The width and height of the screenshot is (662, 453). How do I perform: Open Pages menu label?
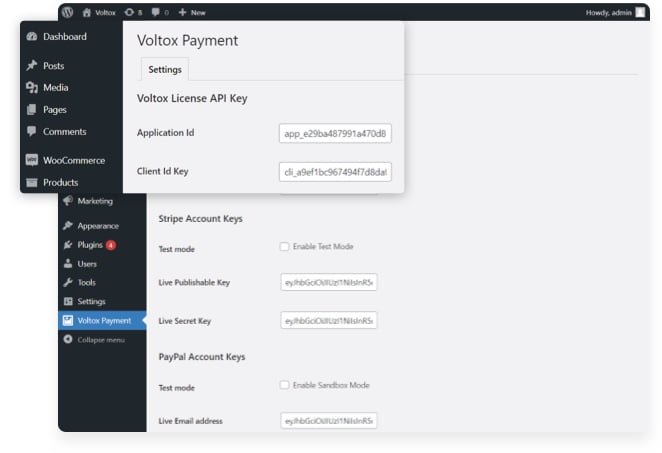pos(55,110)
